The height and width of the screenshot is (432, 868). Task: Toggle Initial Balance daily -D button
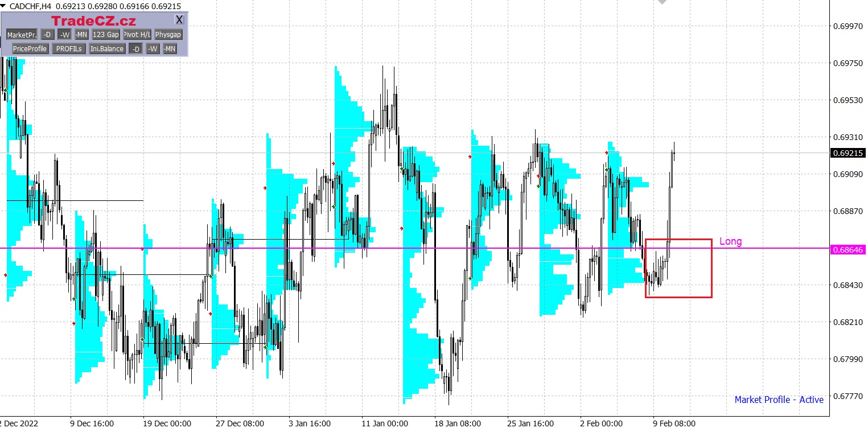click(135, 49)
